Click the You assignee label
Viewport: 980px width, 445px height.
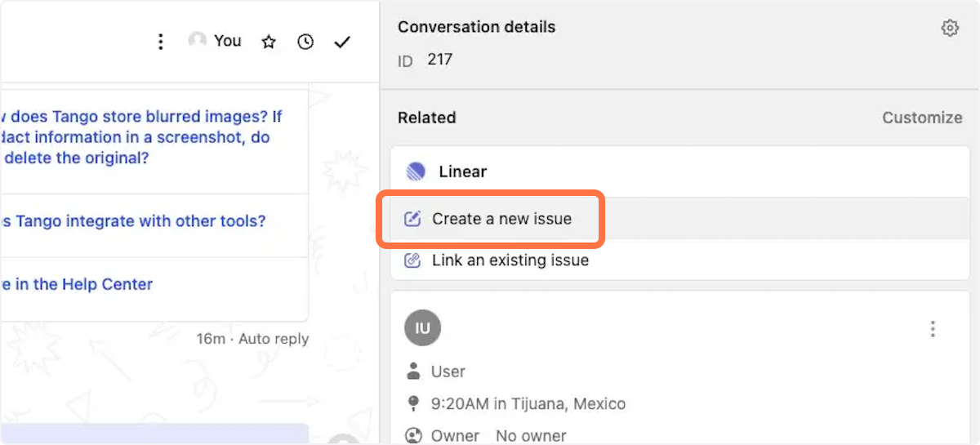pyautogui.click(x=228, y=41)
